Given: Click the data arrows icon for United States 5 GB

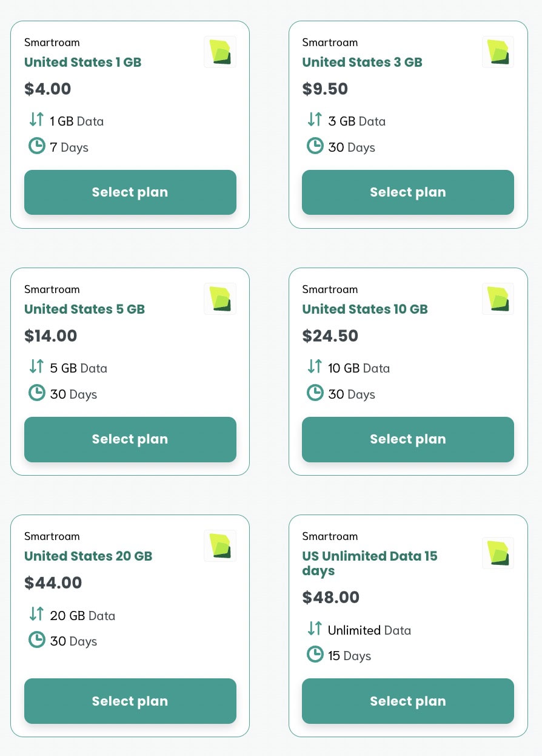Looking at the screenshot, I should pyautogui.click(x=36, y=366).
